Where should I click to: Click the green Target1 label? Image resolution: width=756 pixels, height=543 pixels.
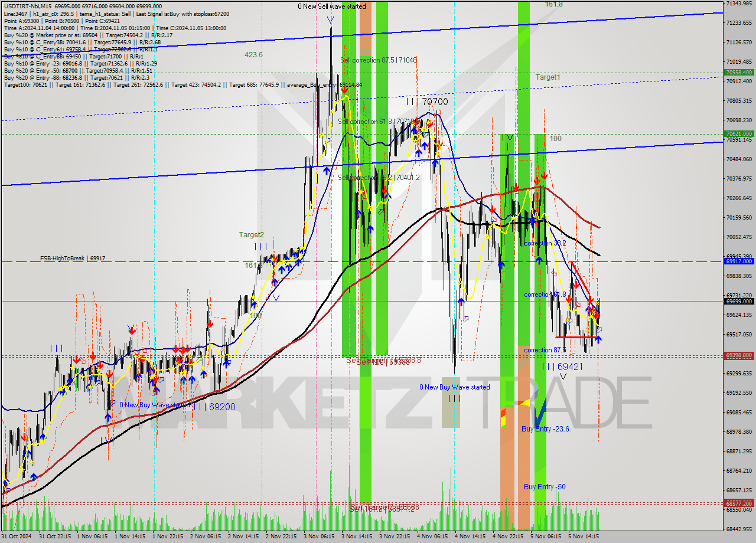pyautogui.click(x=548, y=77)
